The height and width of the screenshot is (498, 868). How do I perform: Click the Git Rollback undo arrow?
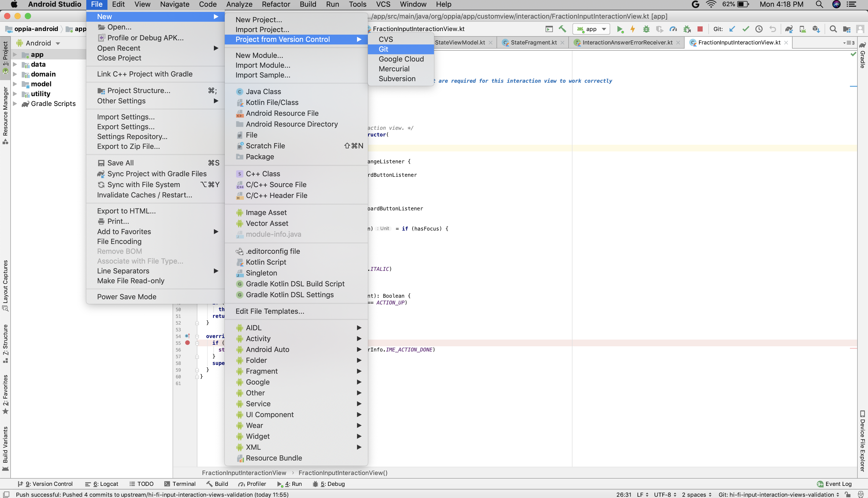pos(773,29)
